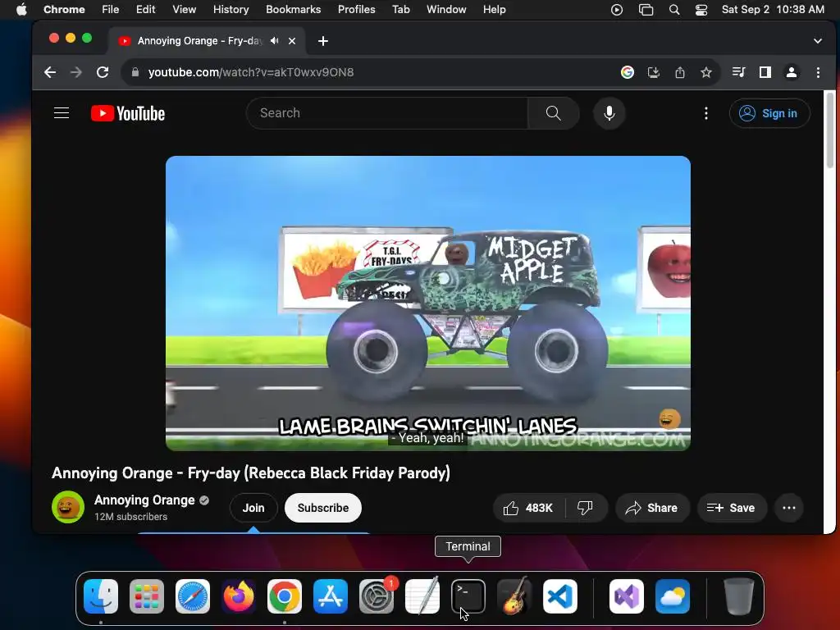Click the Annoying Orange channel avatar
This screenshot has height=630, width=840.
pos(68,507)
